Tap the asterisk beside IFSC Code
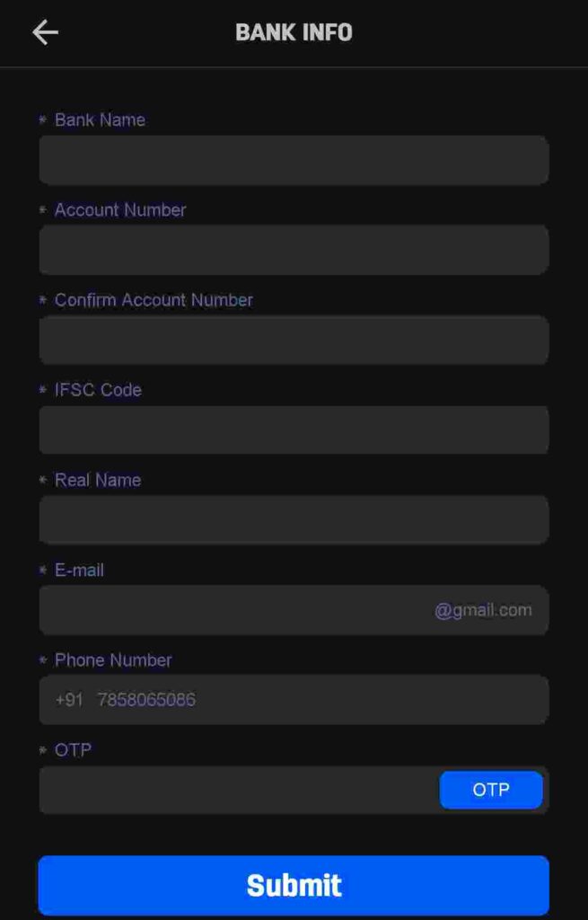 pyautogui.click(x=41, y=390)
